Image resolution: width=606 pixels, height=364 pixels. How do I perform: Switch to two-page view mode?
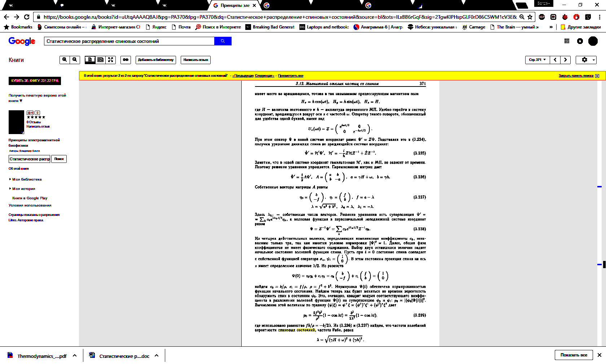coord(100,60)
